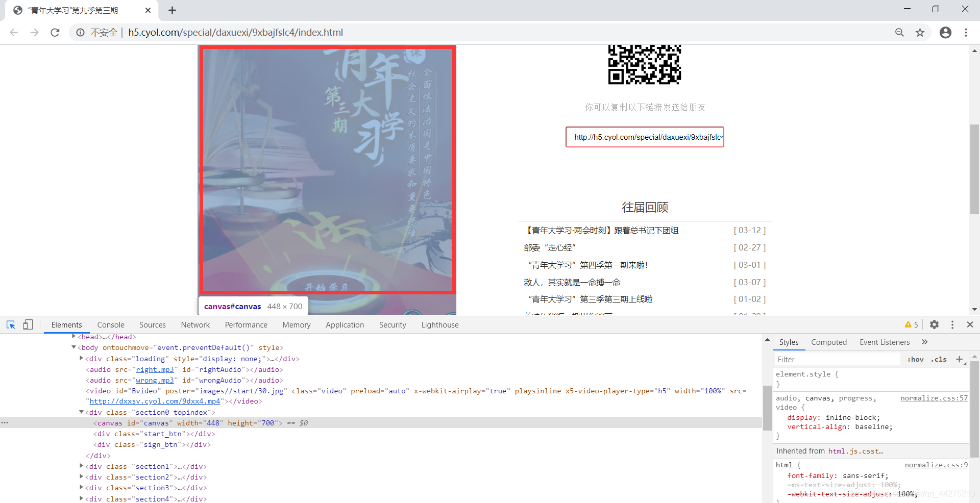Screen dimensions: 980x503
Task: Click the zoom magnifier icon in address bar
Action: pos(899,32)
